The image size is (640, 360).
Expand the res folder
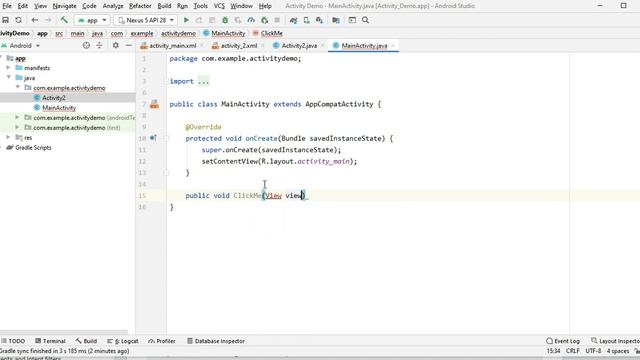pyautogui.click(x=8, y=138)
